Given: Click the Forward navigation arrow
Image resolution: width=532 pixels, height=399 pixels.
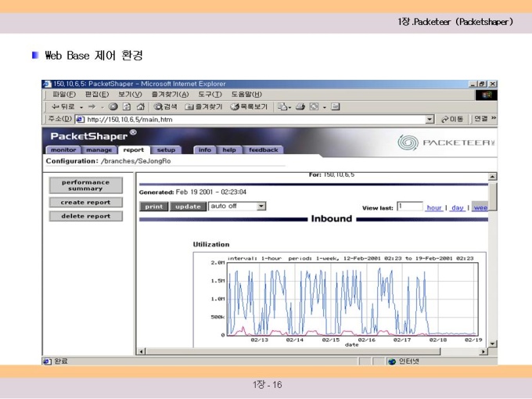Looking at the screenshot, I should click(x=92, y=106).
